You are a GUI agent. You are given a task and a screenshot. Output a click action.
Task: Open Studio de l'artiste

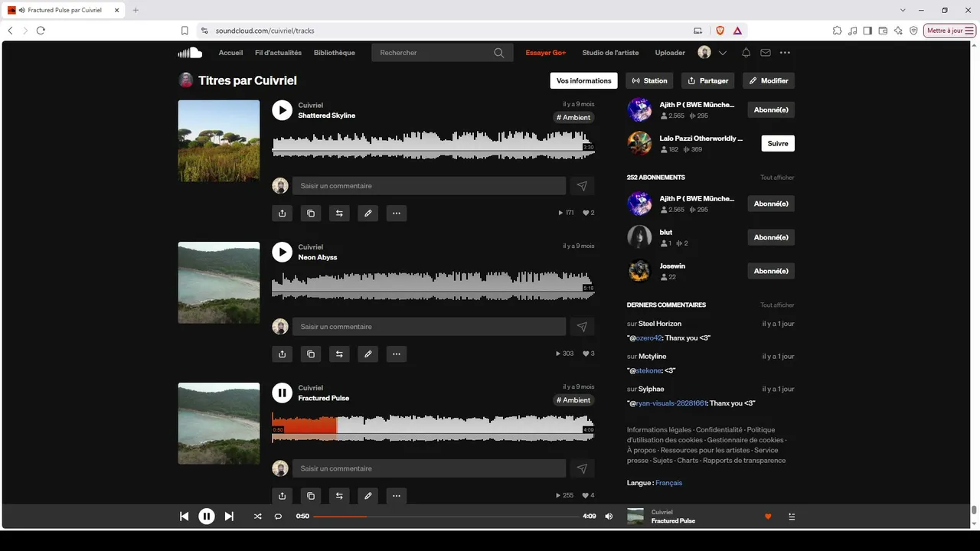pos(610,53)
